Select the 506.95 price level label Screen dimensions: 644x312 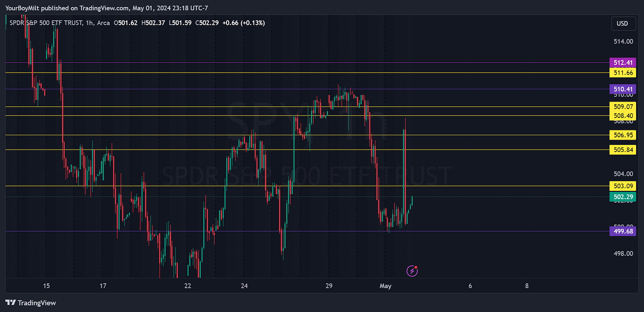622,135
